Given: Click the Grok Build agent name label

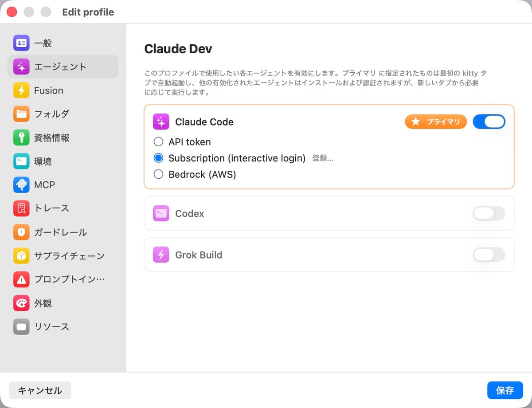Looking at the screenshot, I should click(x=199, y=255).
